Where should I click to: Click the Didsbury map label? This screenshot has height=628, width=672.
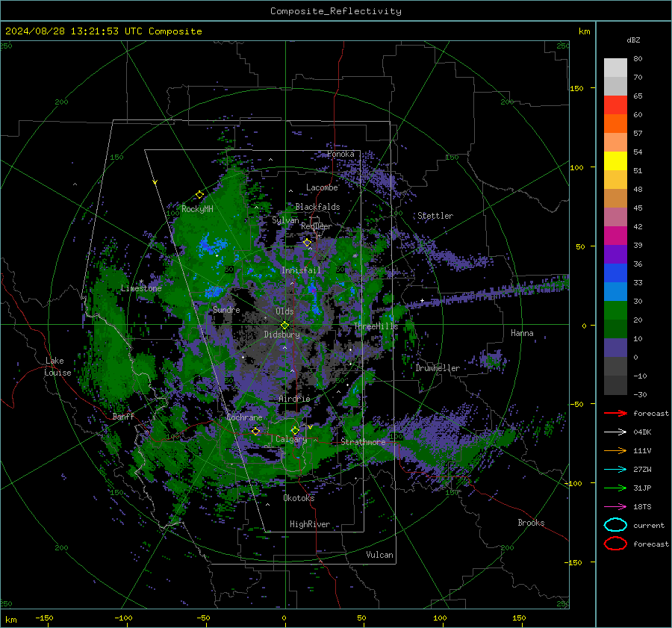tap(281, 335)
